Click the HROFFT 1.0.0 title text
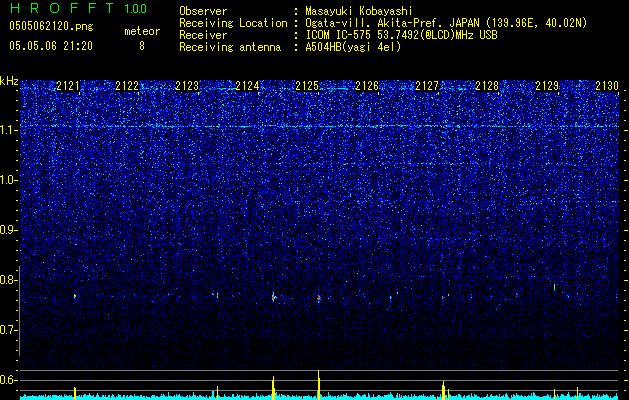This screenshot has height=400, width=629. click(x=79, y=8)
